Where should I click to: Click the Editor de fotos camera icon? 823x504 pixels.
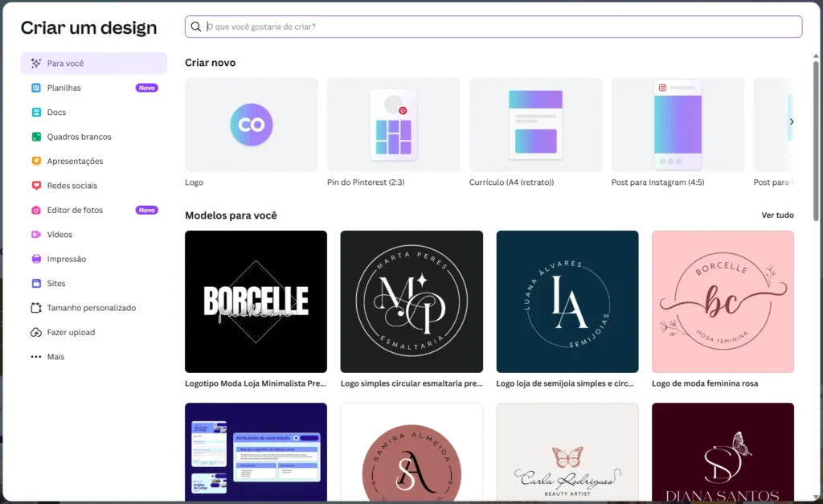pyautogui.click(x=35, y=210)
